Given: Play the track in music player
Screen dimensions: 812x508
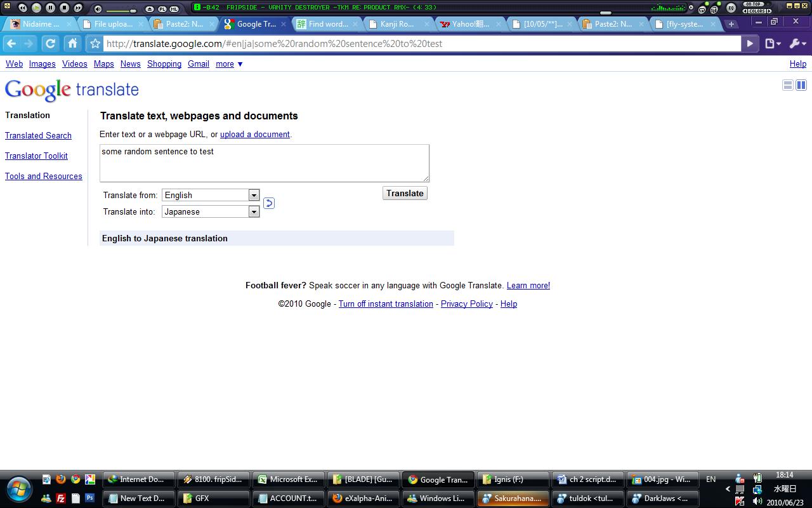Looking at the screenshot, I should (x=36, y=8).
